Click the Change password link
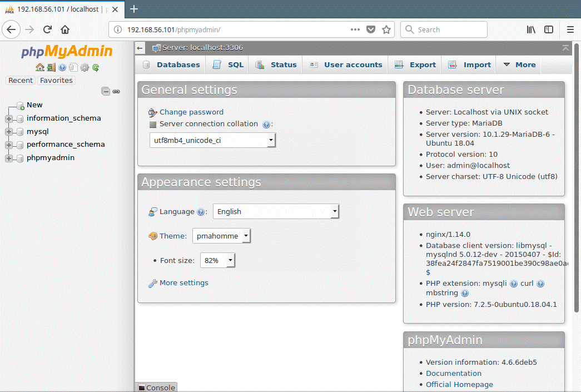Viewport: 581px width, 392px height. point(192,112)
